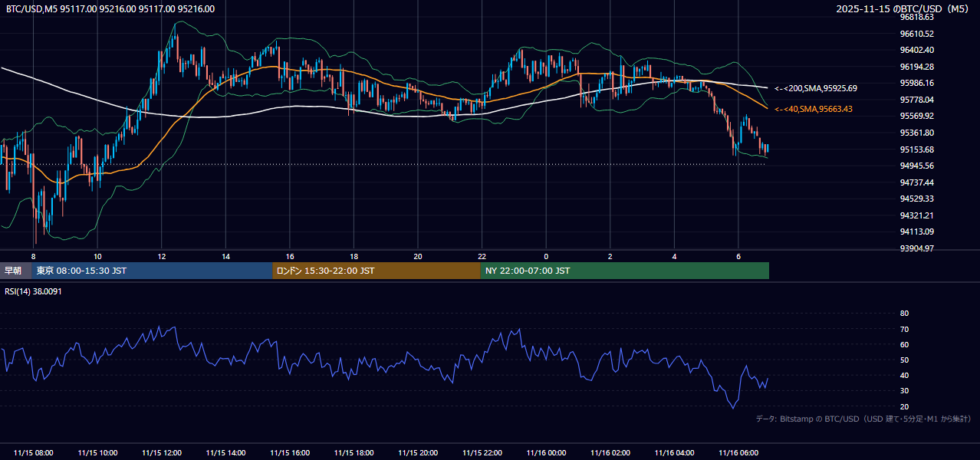980x460 pixels.
Task: Click price axis value 94321.21
Action: [x=917, y=215]
